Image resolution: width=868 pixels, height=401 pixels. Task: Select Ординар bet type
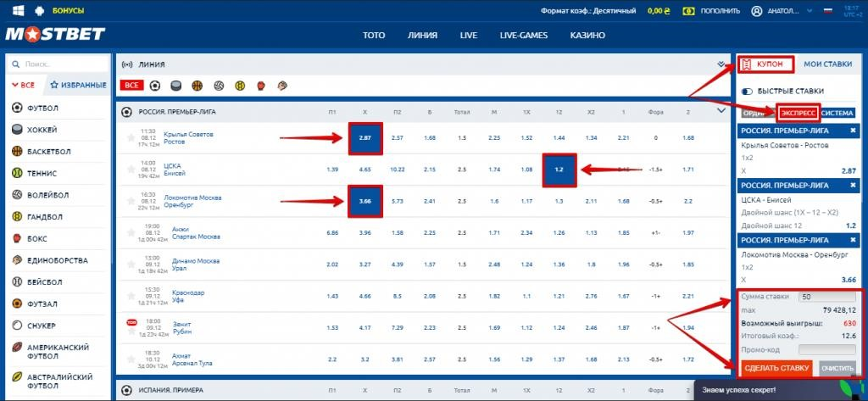(757, 113)
